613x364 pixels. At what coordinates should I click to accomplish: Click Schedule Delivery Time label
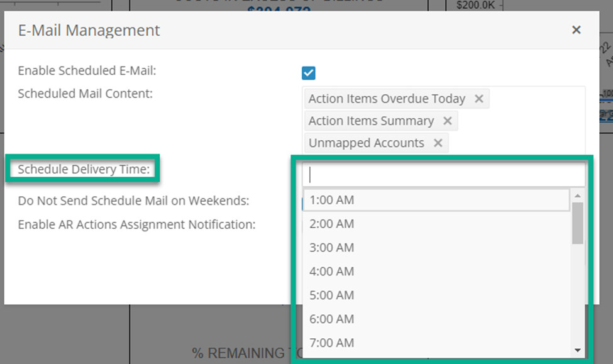click(x=84, y=169)
